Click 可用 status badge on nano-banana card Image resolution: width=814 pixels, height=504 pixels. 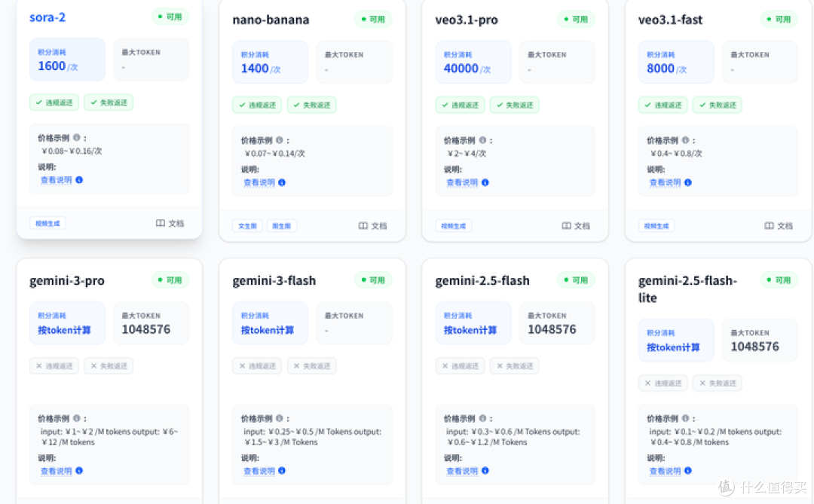pyautogui.click(x=373, y=19)
